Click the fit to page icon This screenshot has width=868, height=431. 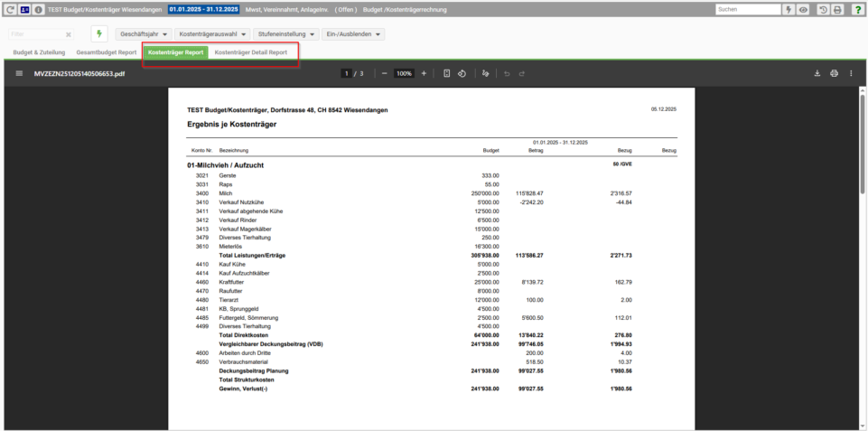click(x=446, y=73)
